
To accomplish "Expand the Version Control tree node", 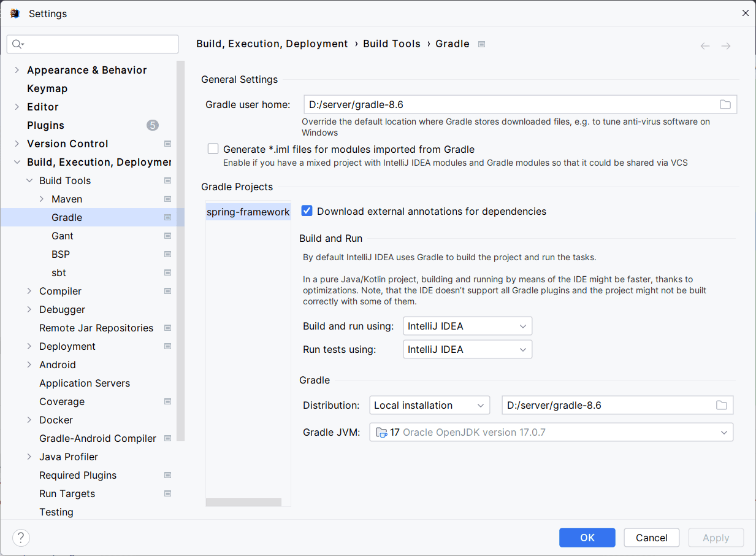I will (x=17, y=144).
